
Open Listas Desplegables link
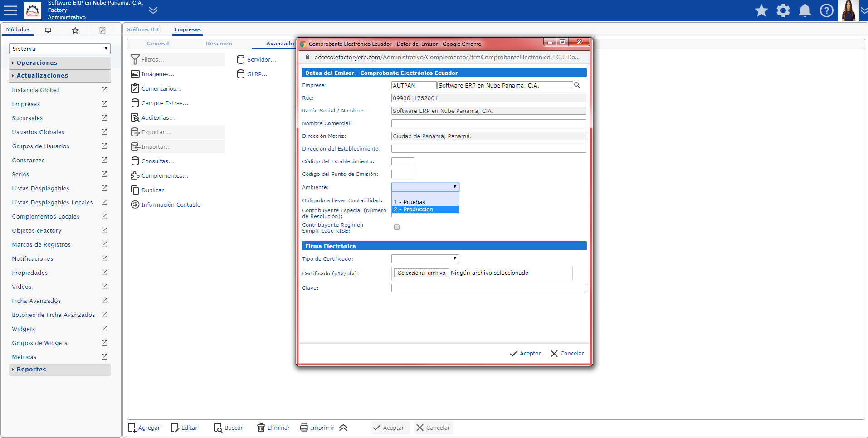pos(41,188)
